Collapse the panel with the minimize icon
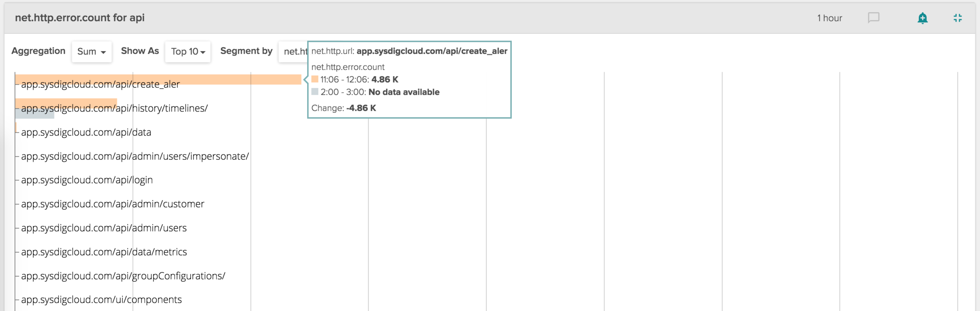Viewport: 980px width, 311px height. point(958,18)
